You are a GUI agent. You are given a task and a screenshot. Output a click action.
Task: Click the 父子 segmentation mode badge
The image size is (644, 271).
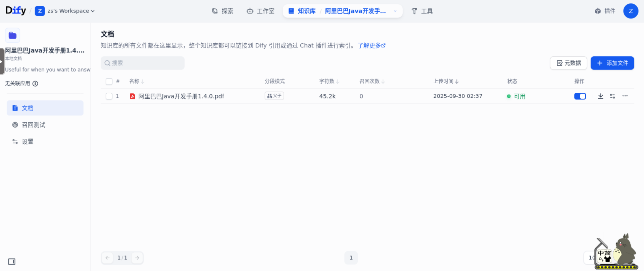tap(274, 96)
